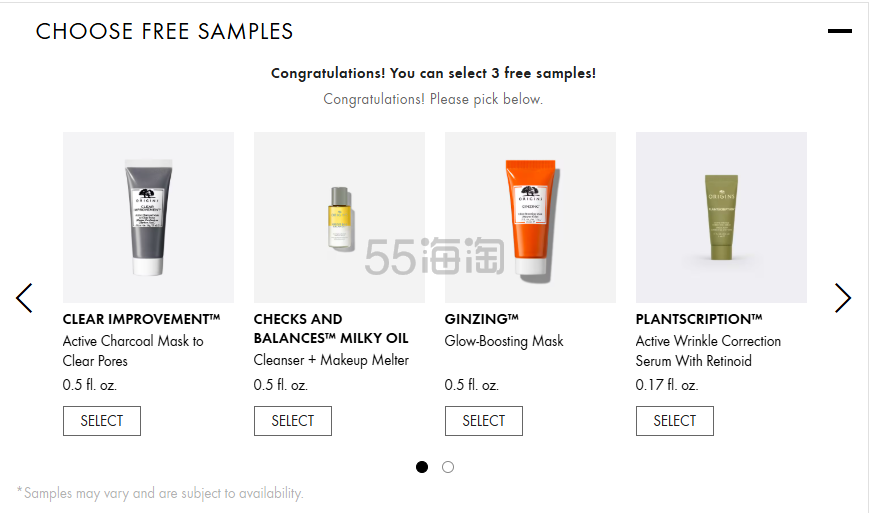Click the next samples arrow

coord(843,297)
